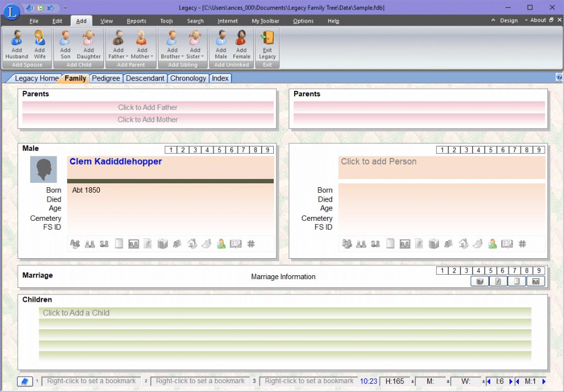Toggle tag 5 in Male panel
This screenshot has height=392, width=564.
(x=219, y=150)
